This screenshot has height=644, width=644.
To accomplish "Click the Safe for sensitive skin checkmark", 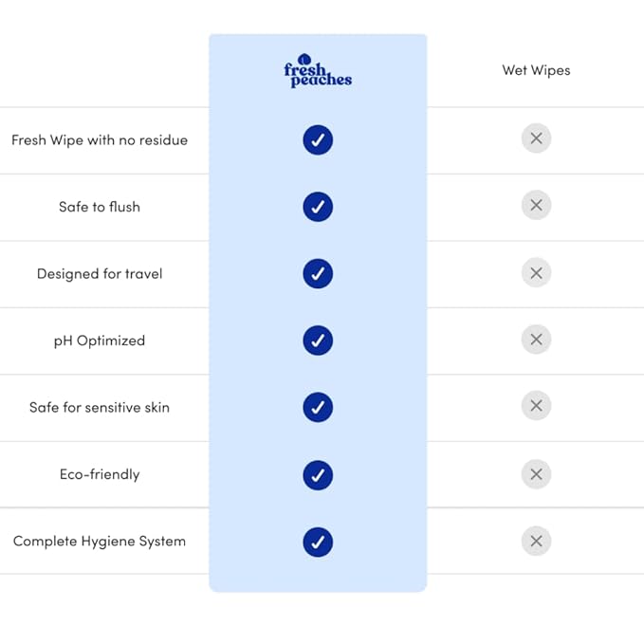I will 318,408.
